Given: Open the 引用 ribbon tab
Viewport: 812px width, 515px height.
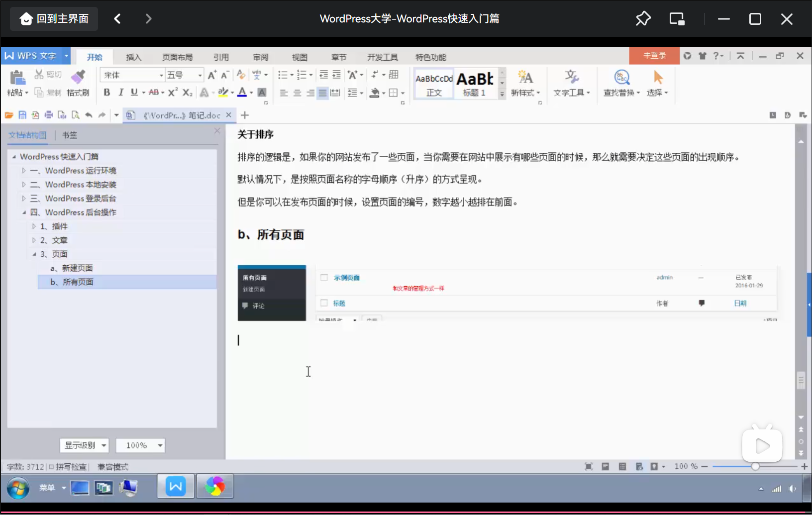Looking at the screenshot, I should pyautogui.click(x=221, y=57).
